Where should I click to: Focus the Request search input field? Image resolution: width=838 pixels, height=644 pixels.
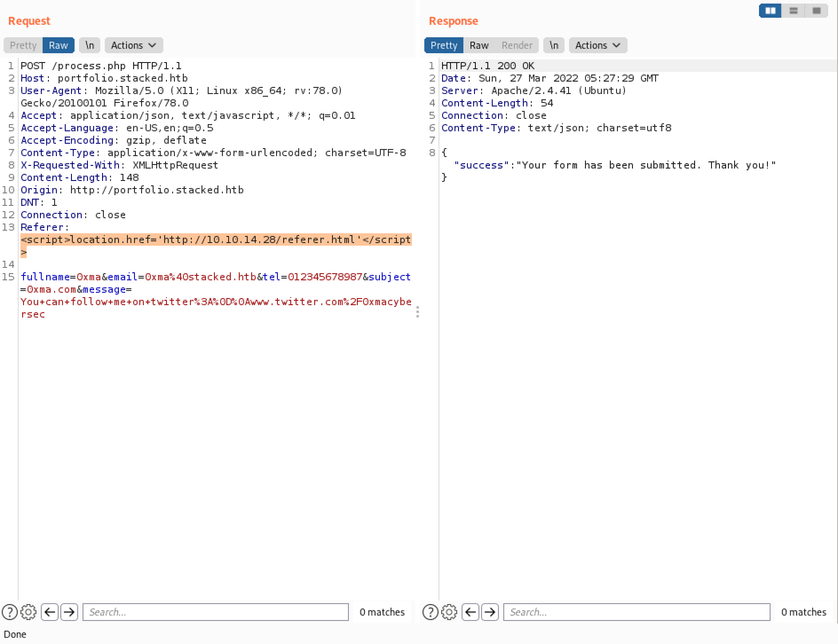click(216, 612)
